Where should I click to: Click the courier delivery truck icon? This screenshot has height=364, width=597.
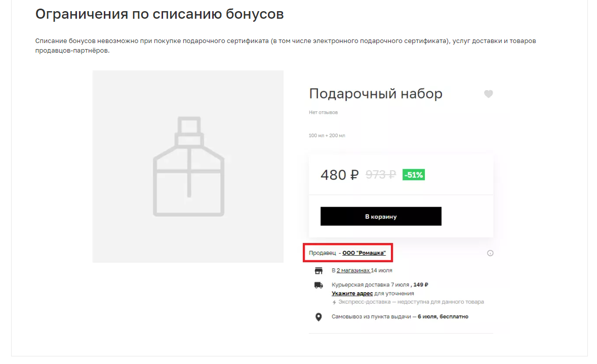click(319, 285)
